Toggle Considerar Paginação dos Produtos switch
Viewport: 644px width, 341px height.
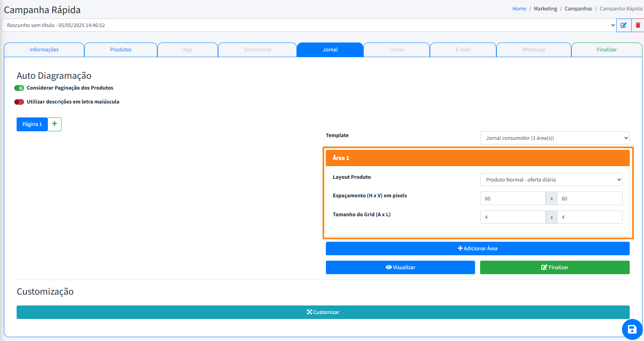point(19,88)
